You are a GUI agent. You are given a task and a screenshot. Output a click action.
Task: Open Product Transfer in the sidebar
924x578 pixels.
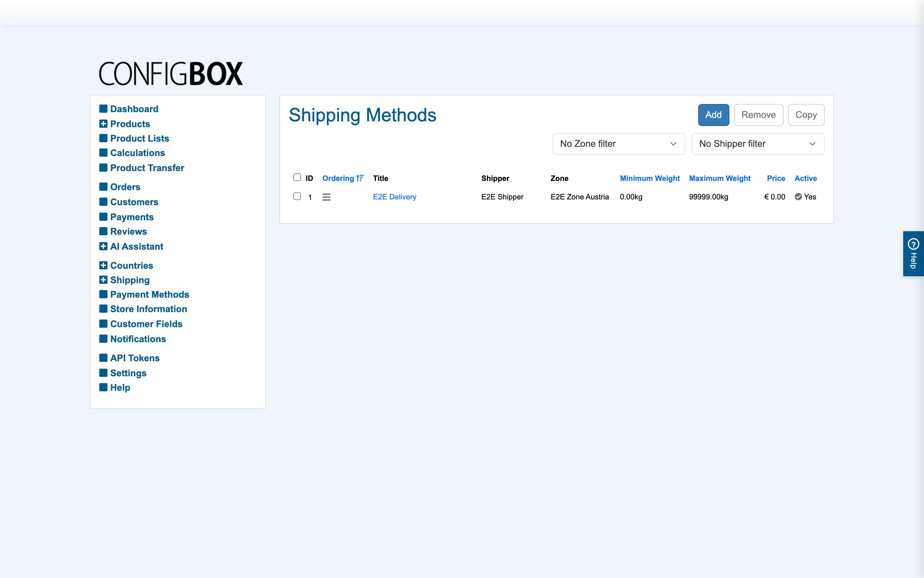point(147,168)
